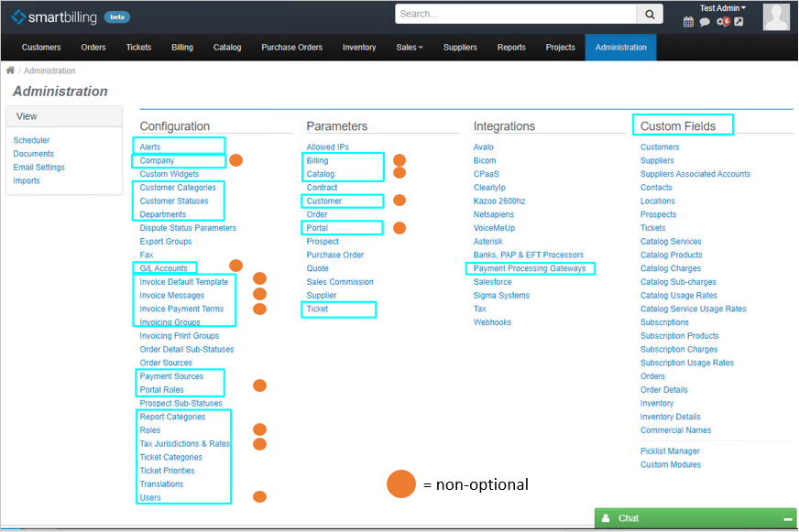Open the Avalo integration link
Viewport: 799px width, 532px height.
click(x=484, y=147)
